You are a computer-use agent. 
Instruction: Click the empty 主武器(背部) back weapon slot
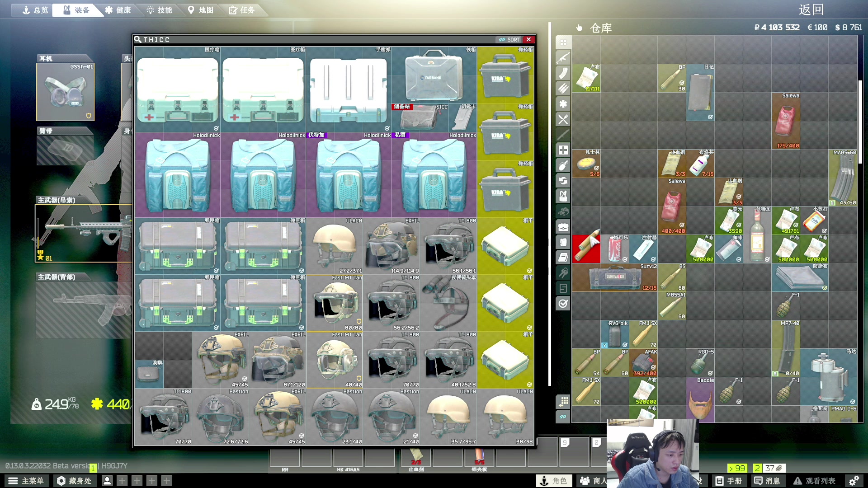pos(83,310)
